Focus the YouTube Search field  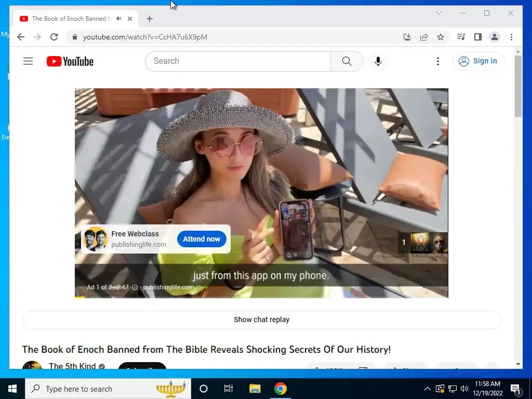tap(238, 61)
